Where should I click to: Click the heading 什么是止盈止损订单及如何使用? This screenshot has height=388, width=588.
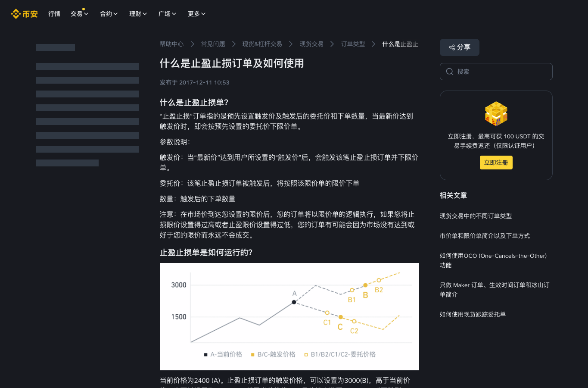click(x=232, y=63)
